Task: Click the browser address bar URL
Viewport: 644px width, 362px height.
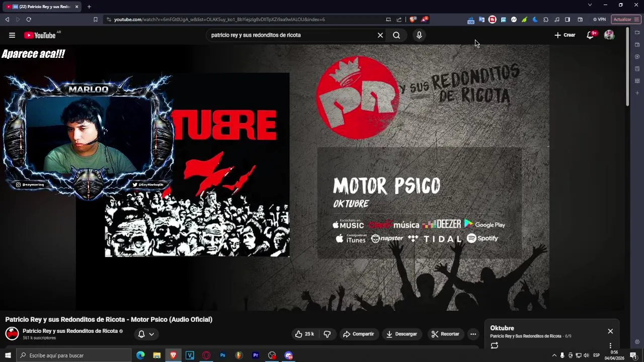Action: (219, 20)
